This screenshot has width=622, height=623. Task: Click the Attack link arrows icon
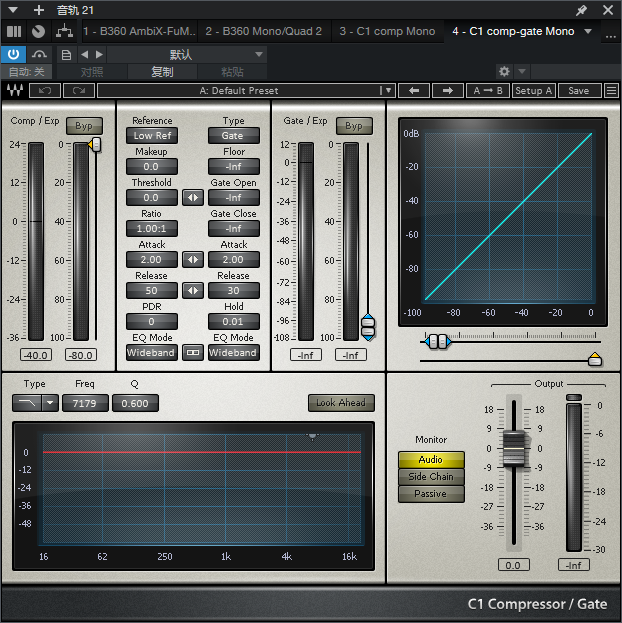pos(193,259)
